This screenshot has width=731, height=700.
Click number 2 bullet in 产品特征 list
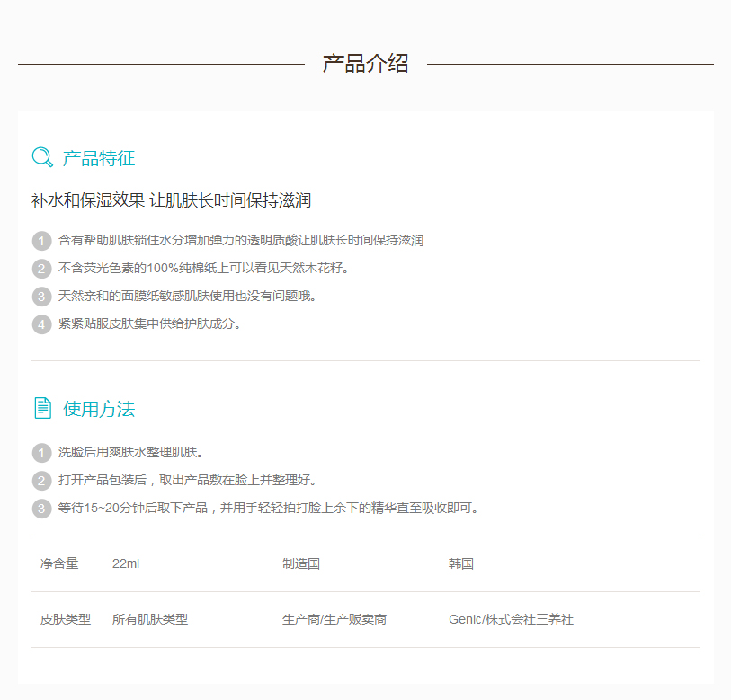point(41,269)
